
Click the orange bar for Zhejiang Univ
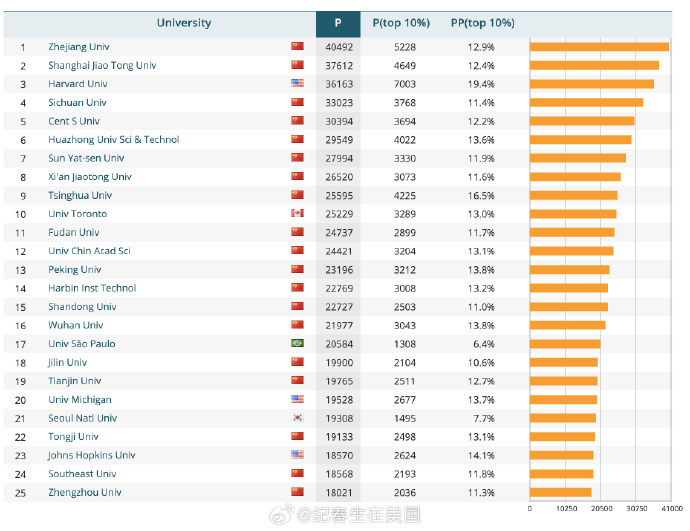pyautogui.click(x=598, y=46)
